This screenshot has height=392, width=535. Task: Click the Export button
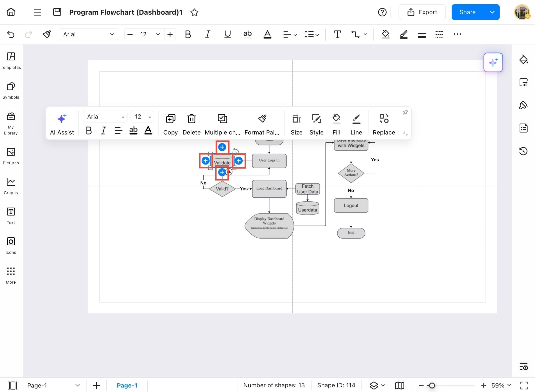click(422, 12)
